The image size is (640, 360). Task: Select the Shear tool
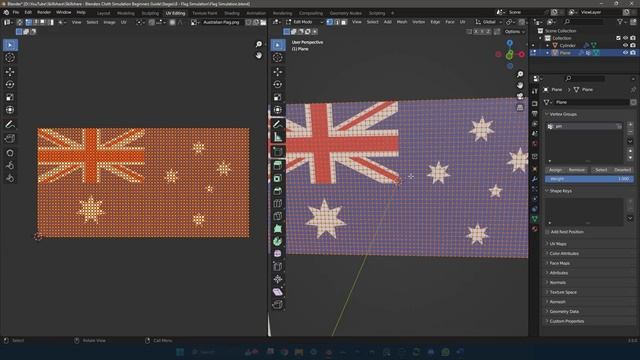pos(278,292)
